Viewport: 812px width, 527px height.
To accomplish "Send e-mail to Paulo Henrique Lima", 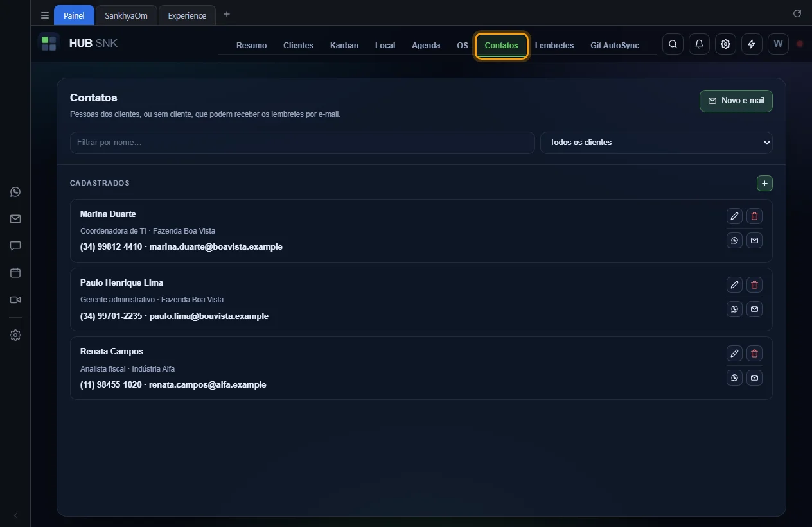I will (x=755, y=309).
